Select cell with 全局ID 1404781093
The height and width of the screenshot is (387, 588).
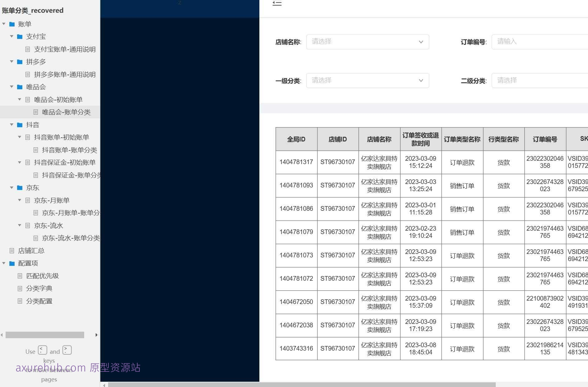click(296, 186)
